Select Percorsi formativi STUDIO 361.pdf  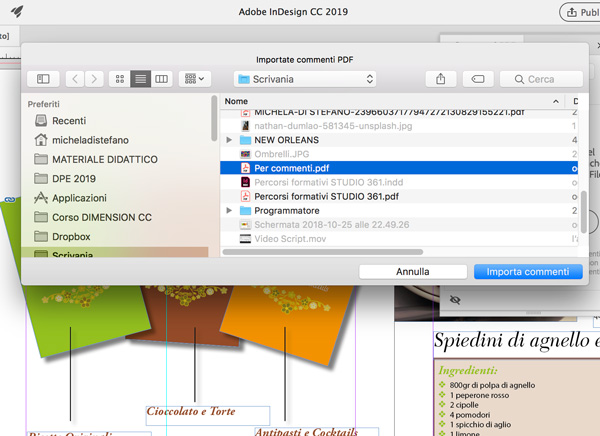[399, 196]
